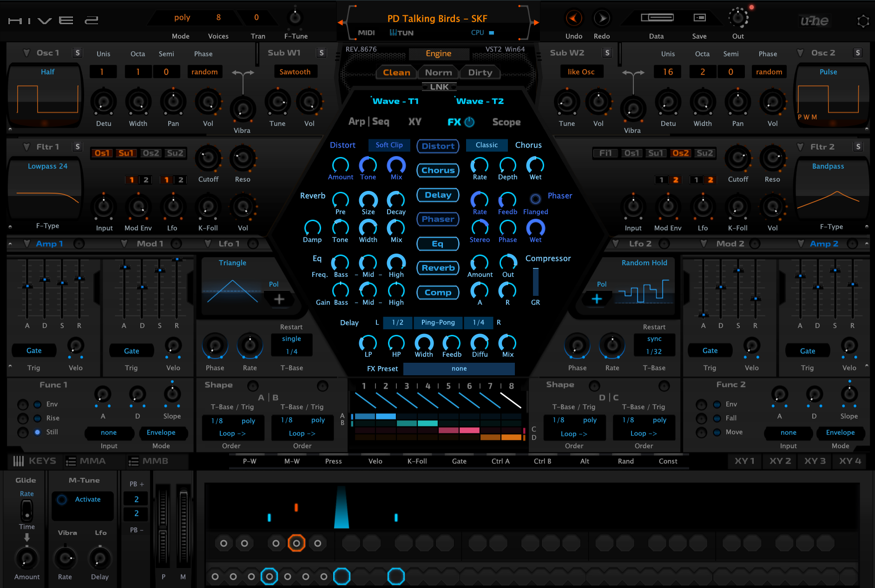Open the Lfo 2 Restart sync dropdown

(654, 339)
